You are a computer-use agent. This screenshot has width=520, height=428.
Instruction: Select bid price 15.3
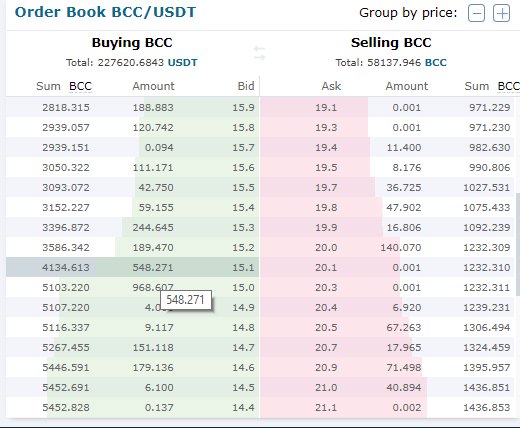[x=243, y=227]
